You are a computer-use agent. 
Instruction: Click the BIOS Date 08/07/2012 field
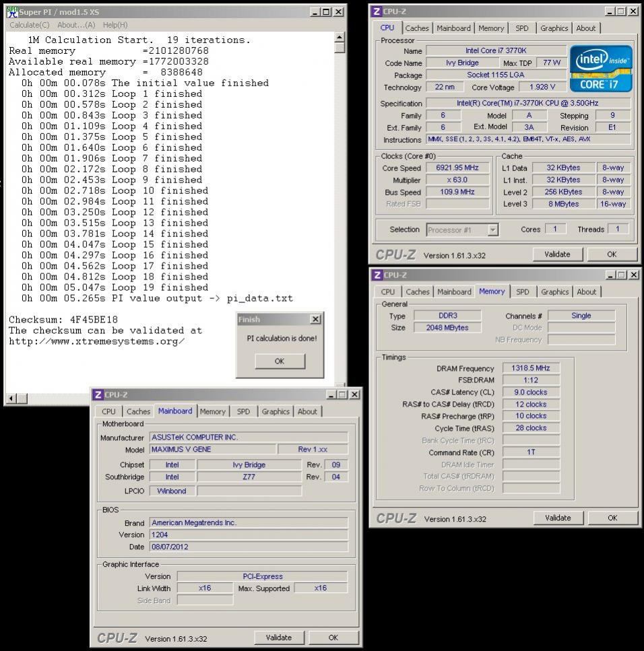tap(249, 547)
